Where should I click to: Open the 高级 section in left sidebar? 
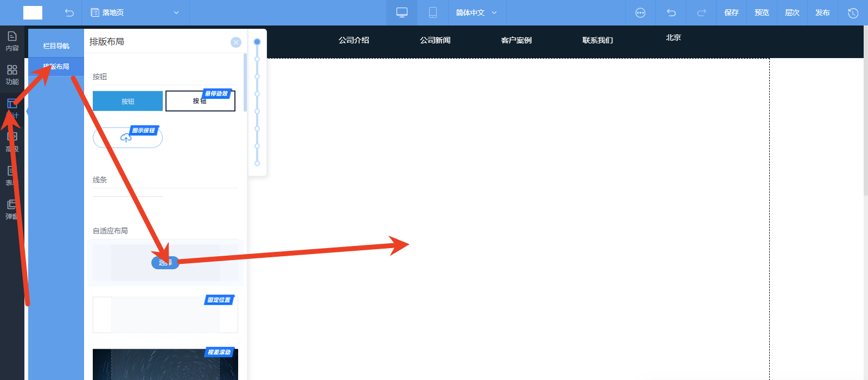12,142
